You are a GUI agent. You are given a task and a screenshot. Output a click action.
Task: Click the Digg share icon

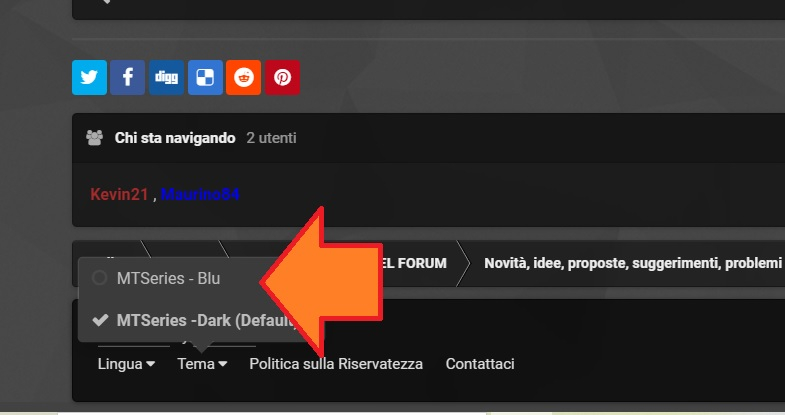[166, 78]
